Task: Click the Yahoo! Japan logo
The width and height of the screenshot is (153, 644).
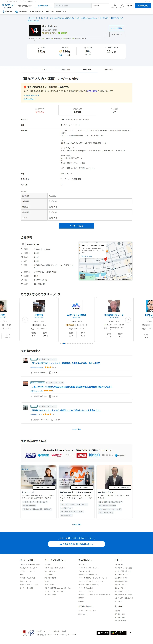Action: pyautogui.click(x=56, y=455)
